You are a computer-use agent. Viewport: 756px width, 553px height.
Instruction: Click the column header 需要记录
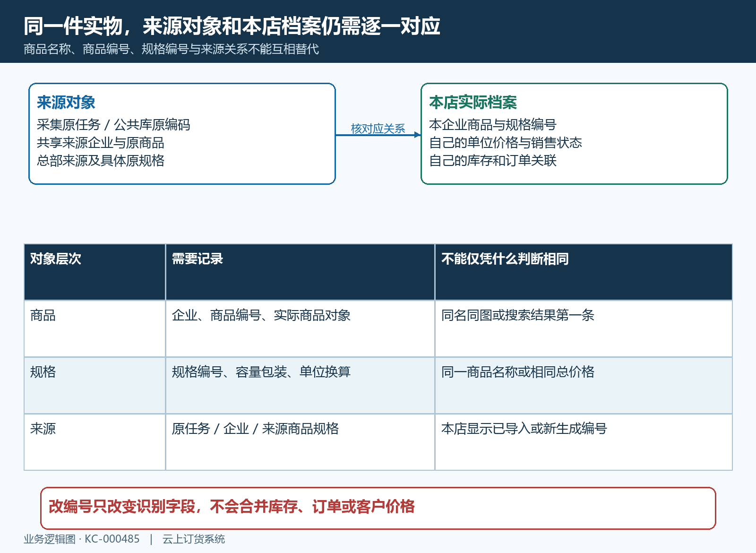tap(300, 272)
